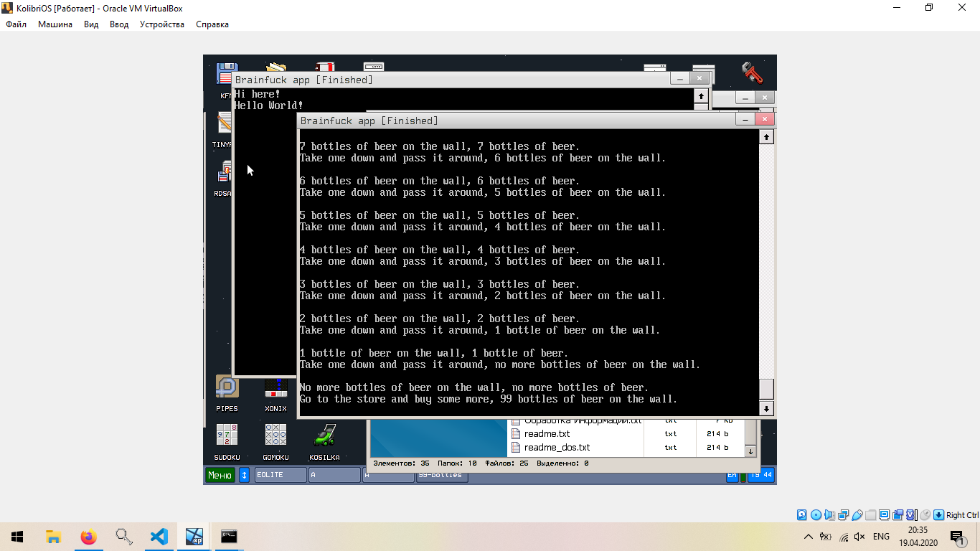The height and width of the screenshot is (551, 980).
Task: Open the Устройства menu
Action: (x=161, y=24)
